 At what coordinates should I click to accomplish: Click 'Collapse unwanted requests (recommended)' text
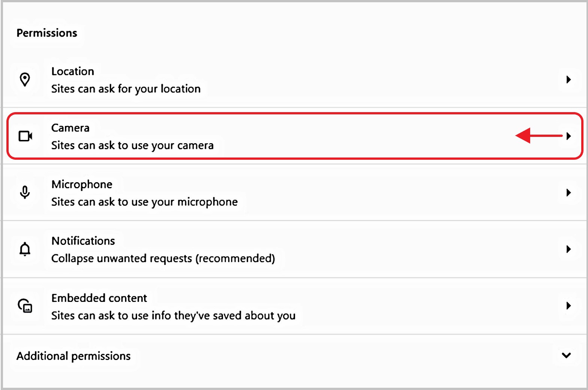pyautogui.click(x=163, y=258)
